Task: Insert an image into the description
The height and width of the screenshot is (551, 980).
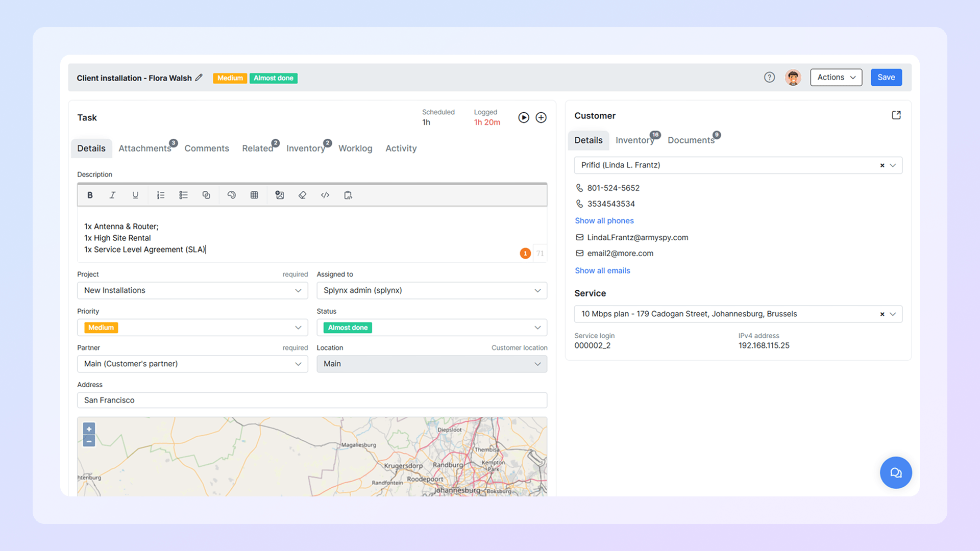Action: 280,194
